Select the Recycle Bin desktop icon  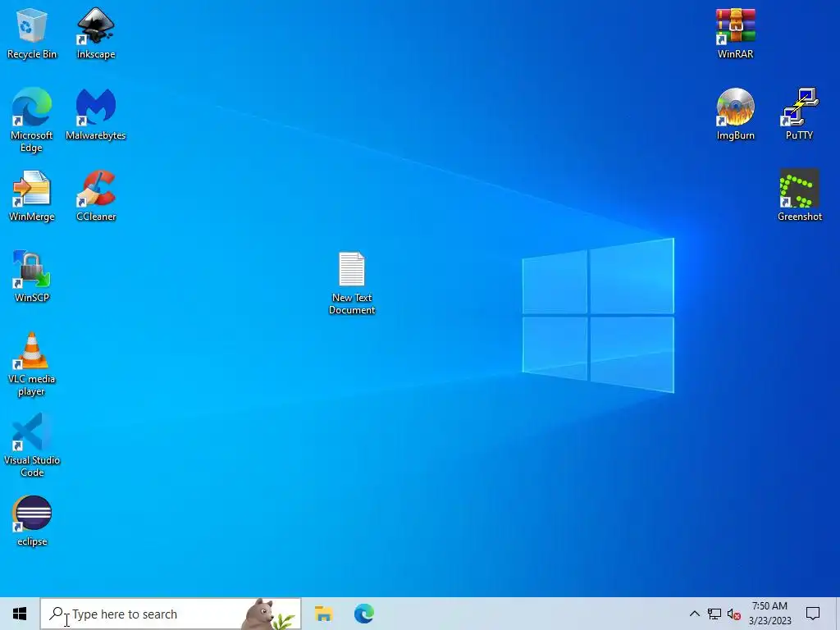(x=32, y=34)
